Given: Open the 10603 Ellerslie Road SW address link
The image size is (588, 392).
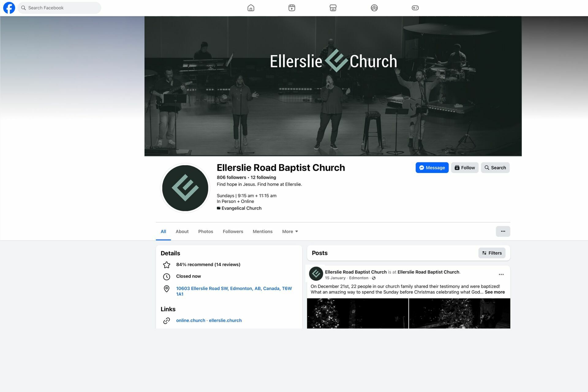Looking at the screenshot, I should (234, 291).
